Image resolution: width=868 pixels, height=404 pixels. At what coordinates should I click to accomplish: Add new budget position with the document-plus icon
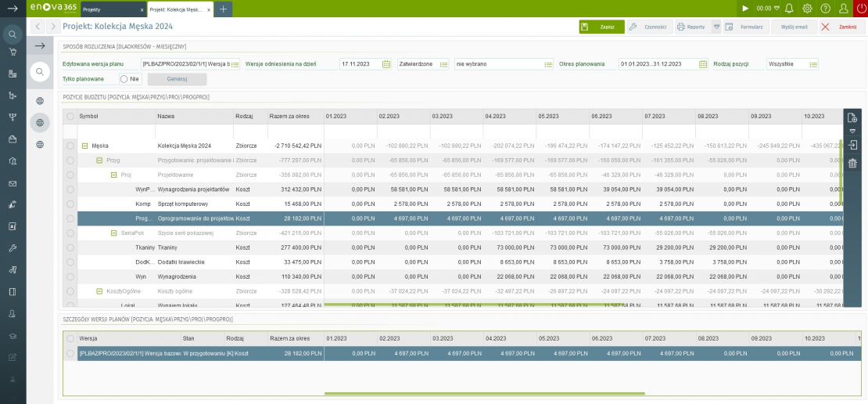click(852, 117)
